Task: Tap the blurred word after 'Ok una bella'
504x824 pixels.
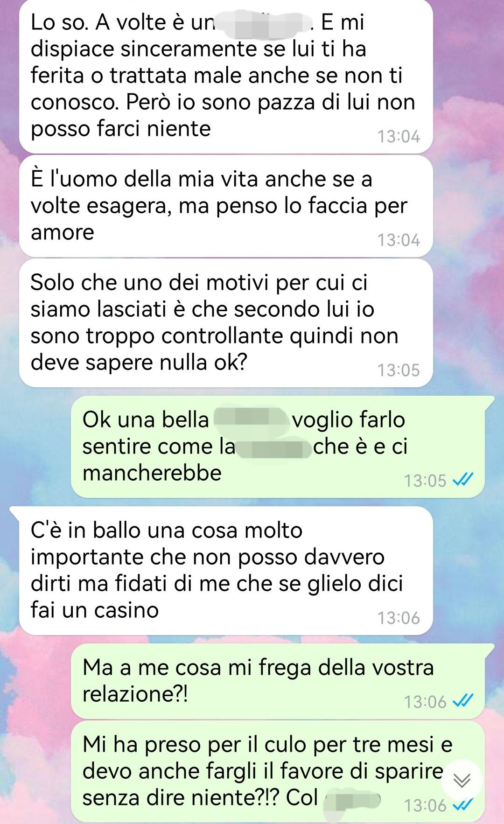Action: [x=251, y=418]
